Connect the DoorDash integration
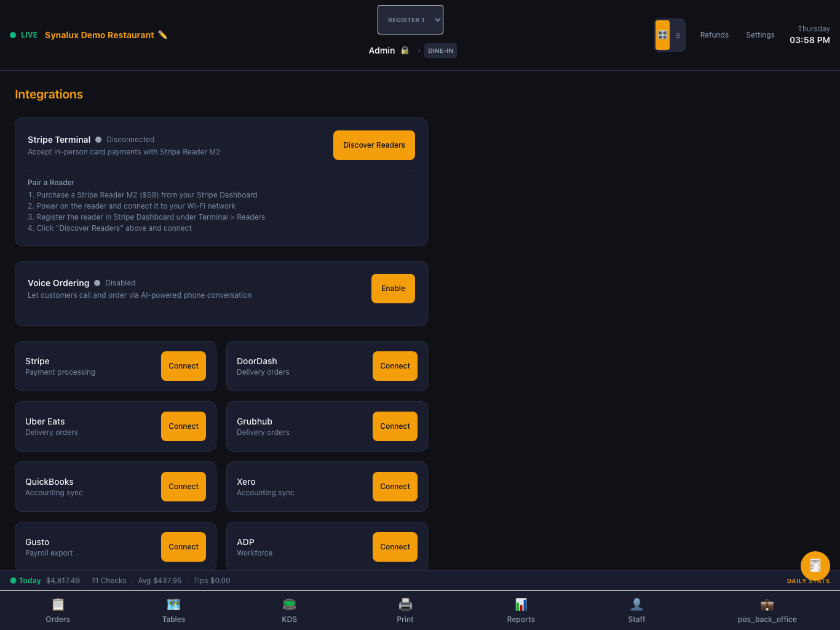 click(x=395, y=366)
